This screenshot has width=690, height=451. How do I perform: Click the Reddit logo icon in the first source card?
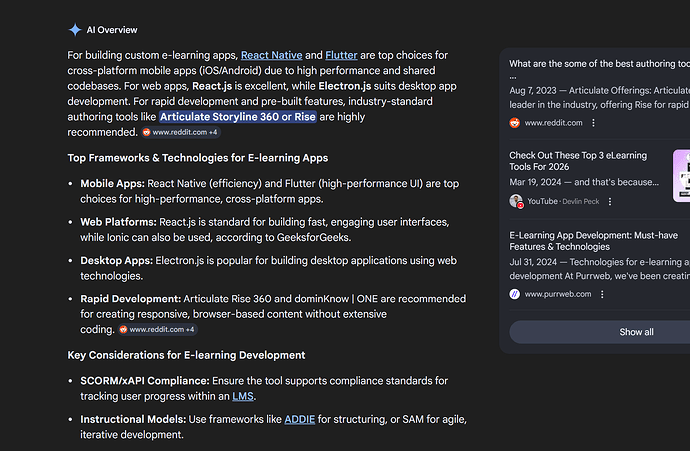click(515, 123)
